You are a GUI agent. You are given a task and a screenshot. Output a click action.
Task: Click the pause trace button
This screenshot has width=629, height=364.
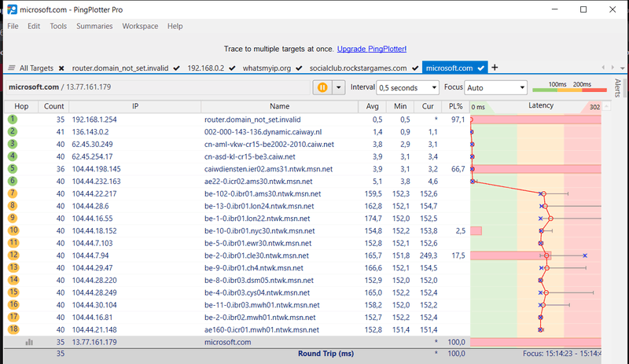[x=322, y=87]
